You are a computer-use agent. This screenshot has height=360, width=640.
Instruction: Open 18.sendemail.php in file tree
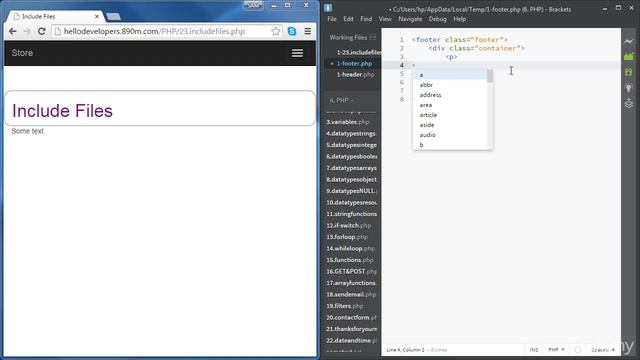coord(351,294)
